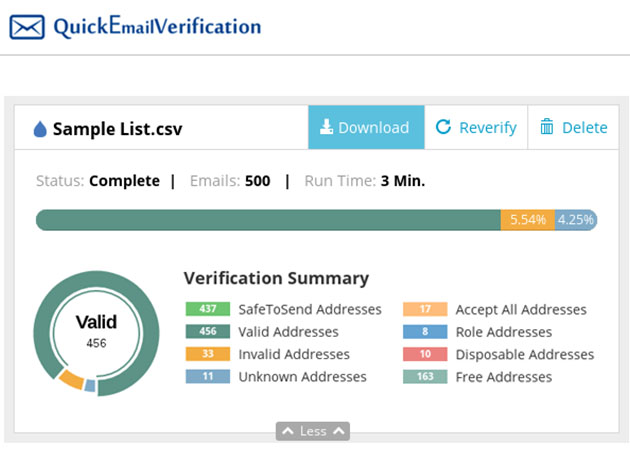Select the Free Addresses label
This screenshot has height=473, width=630.
(x=504, y=377)
